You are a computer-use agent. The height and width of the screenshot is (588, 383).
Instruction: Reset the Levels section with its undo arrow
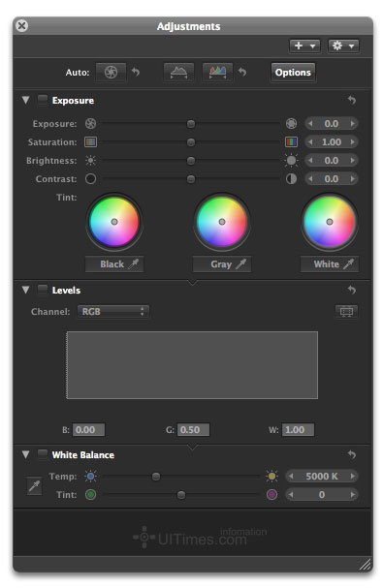351,290
